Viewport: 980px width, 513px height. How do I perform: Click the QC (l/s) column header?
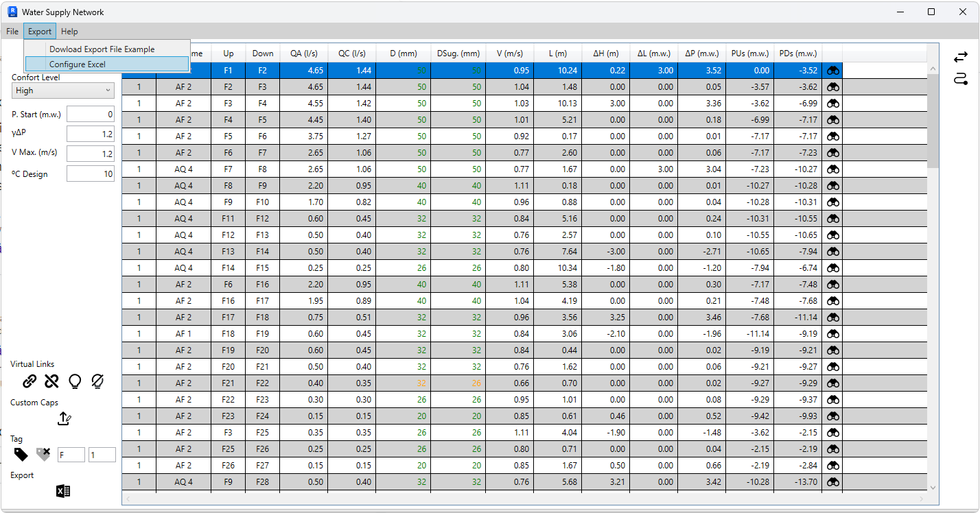pos(351,53)
